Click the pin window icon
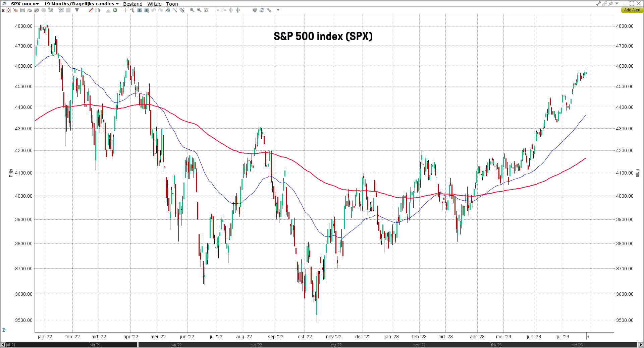644x348 pixels. tap(611, 4)
